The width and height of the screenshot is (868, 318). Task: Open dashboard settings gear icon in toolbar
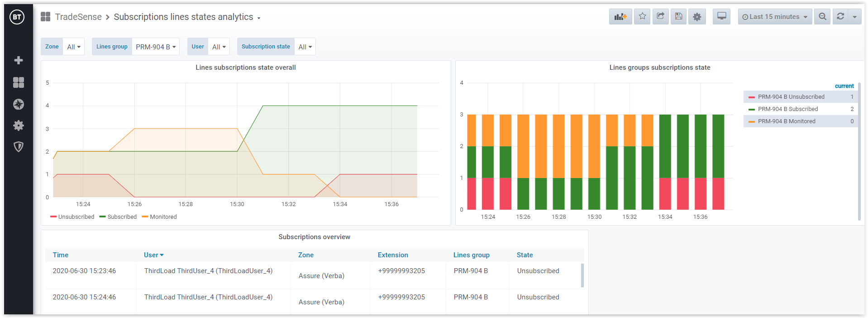point(697,17)
